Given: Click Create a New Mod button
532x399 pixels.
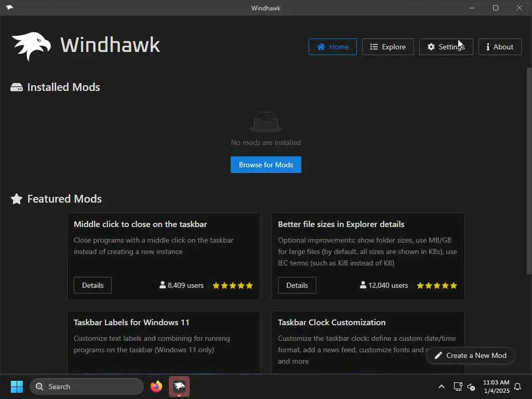Looking at the screenshot, I should (471, 355).
